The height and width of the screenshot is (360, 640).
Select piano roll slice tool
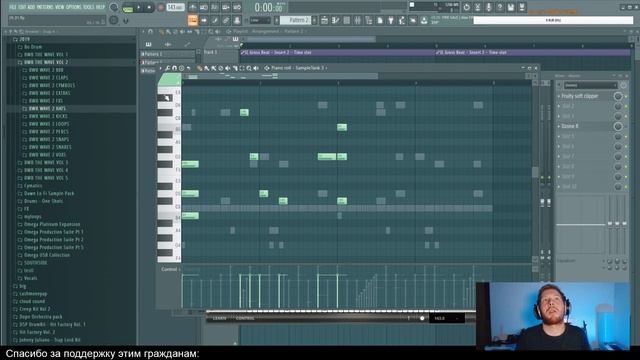point(235,68)
